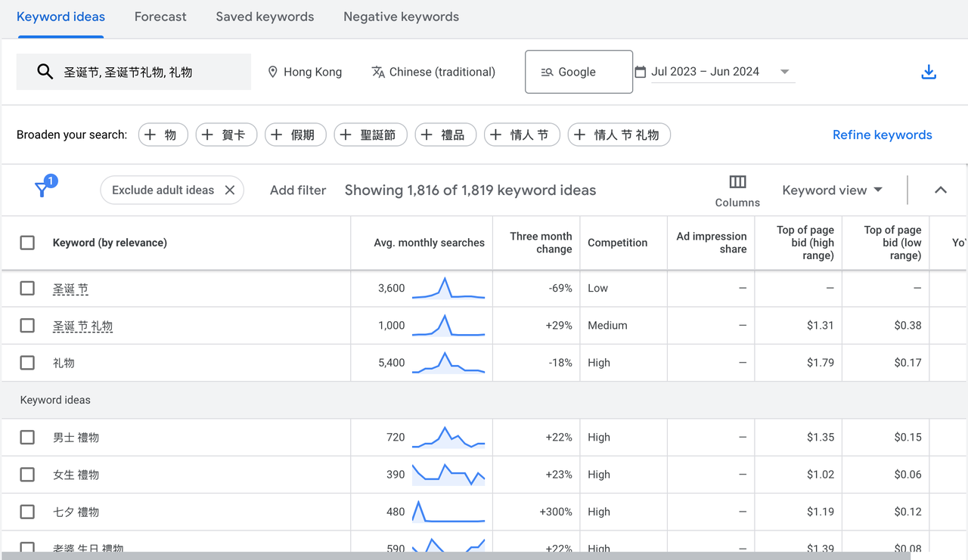Open the Keyword view dropdown
This screenshot has width=968, height=560.
(832, 190)
